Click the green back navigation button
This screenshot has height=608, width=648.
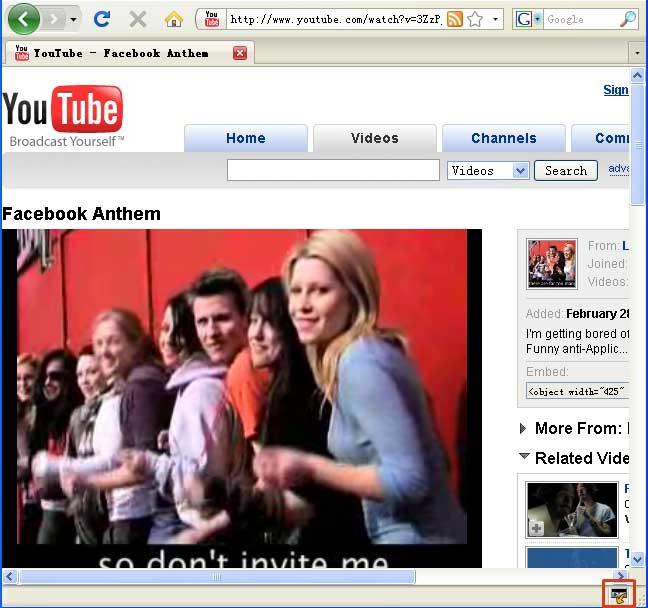[x=24, y=19]
